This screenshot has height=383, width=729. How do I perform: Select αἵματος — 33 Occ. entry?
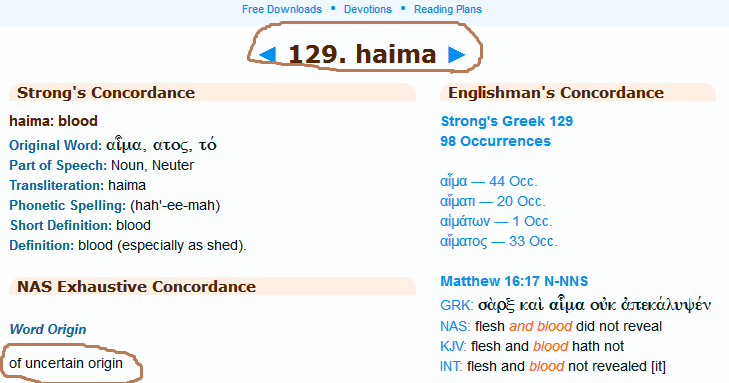(x=498, y=241)
